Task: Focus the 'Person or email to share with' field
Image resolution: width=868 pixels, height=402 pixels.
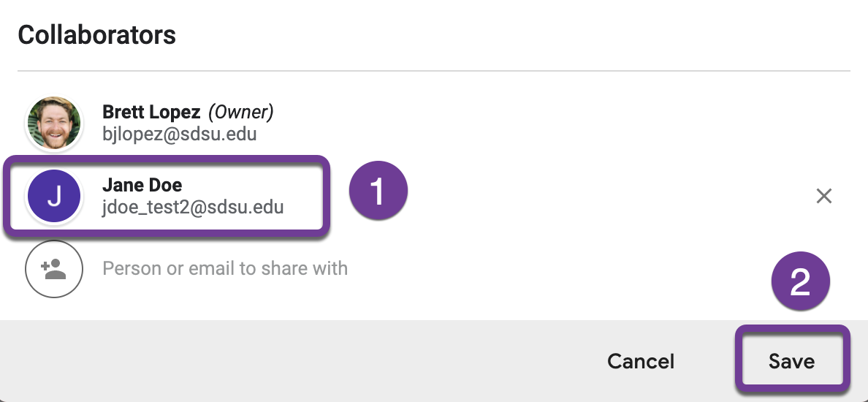Action: pyautogui.click(x=225, y=268)
